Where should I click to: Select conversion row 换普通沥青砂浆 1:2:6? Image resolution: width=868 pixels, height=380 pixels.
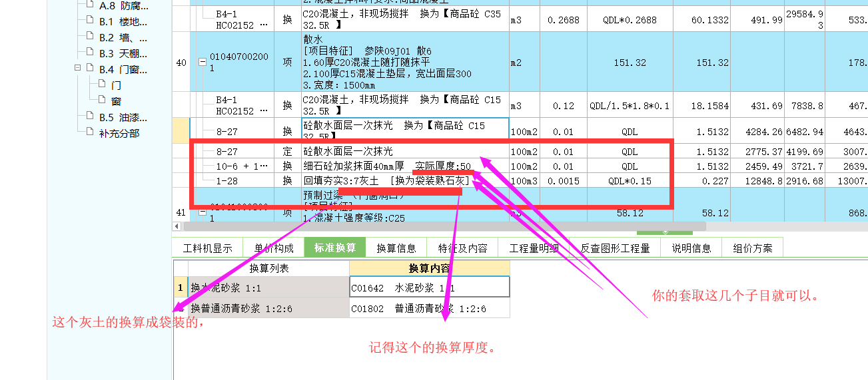[x=269, y=308]
